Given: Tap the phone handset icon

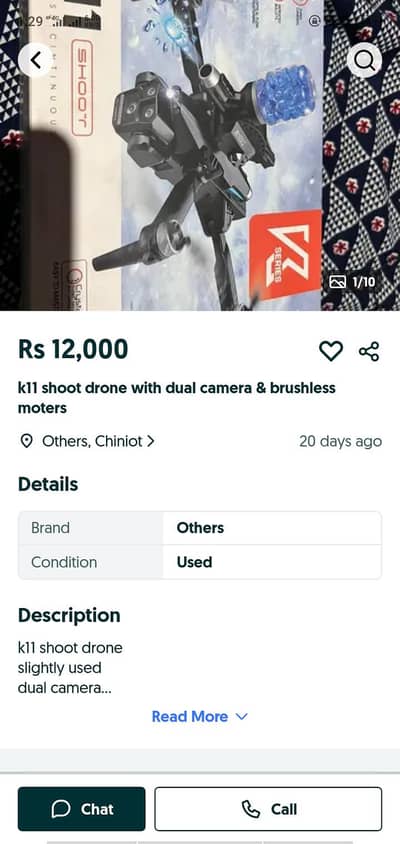Looking at the screenshot, I should tap(250, 809).
